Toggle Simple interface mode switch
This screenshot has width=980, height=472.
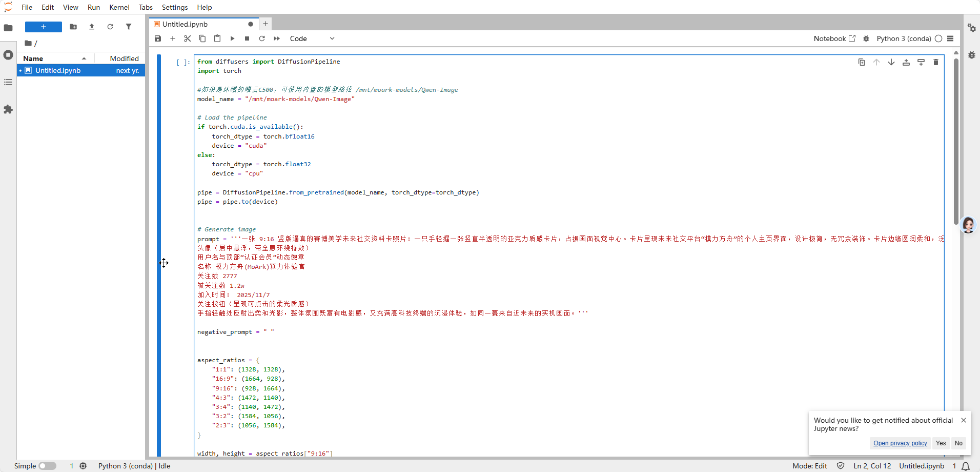tap(47, 466)
